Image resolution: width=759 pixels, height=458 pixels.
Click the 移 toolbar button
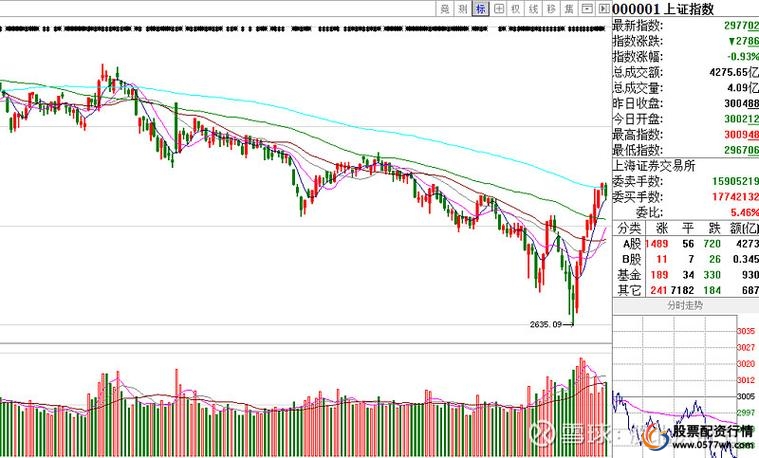pos(551,9)
